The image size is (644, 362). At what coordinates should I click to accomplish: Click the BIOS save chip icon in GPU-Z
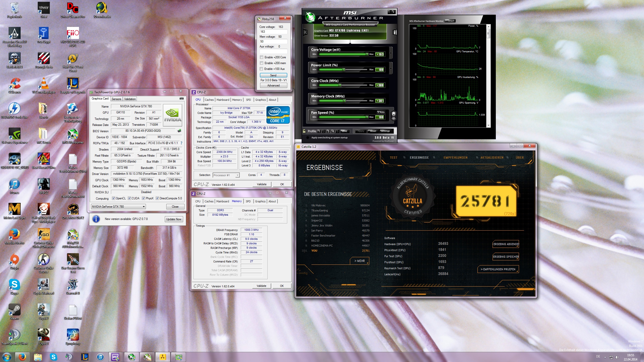[x=179, y=131]
